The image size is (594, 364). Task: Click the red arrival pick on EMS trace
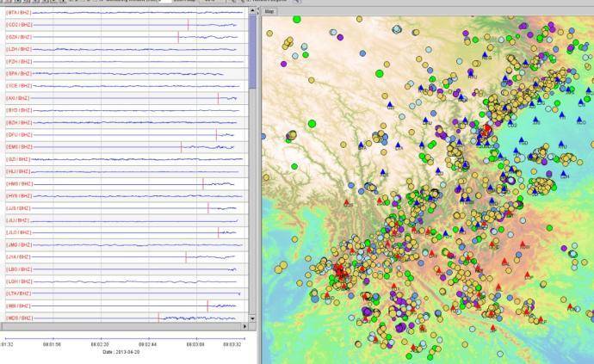181,147
